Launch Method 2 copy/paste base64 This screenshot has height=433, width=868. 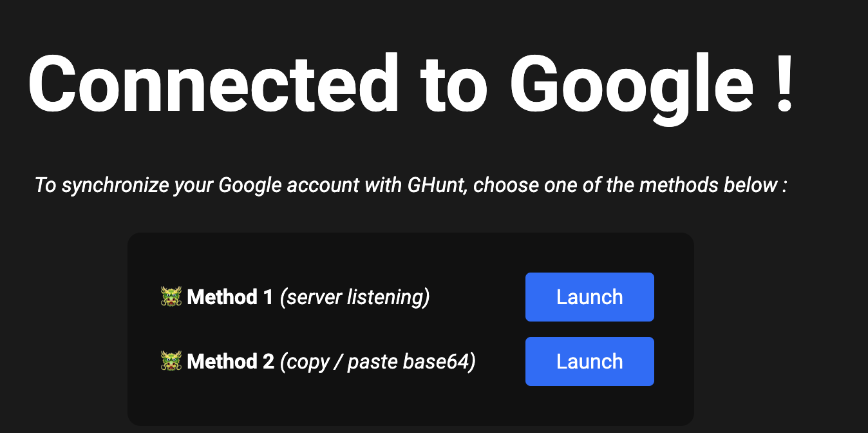click(x=590, y=361)
